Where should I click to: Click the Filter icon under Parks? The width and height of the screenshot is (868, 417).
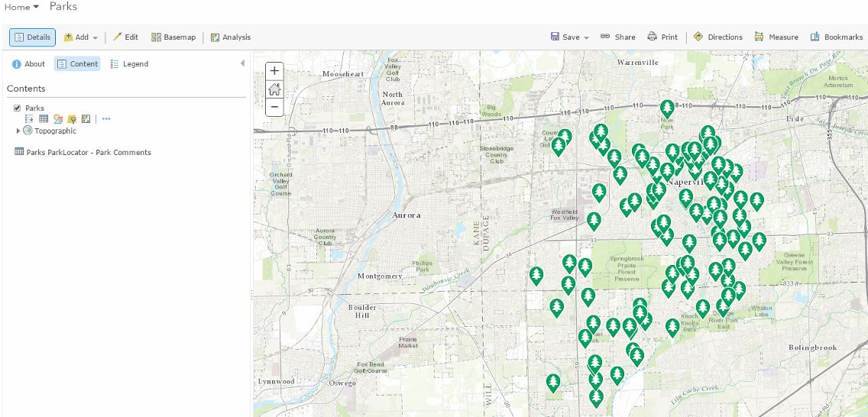pyautogui.click(x=72, y=118)
